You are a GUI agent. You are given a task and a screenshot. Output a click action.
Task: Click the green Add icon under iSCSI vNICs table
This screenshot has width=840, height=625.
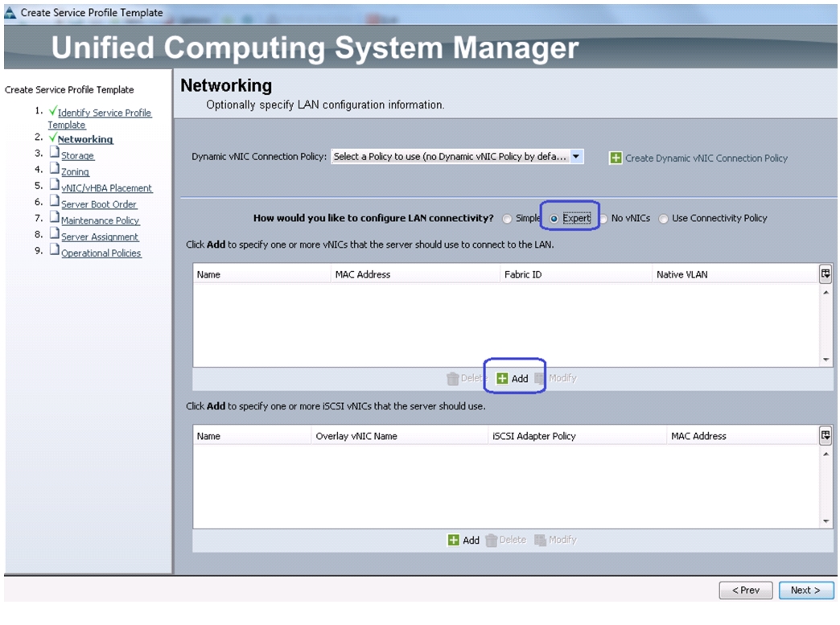point(453,540)
